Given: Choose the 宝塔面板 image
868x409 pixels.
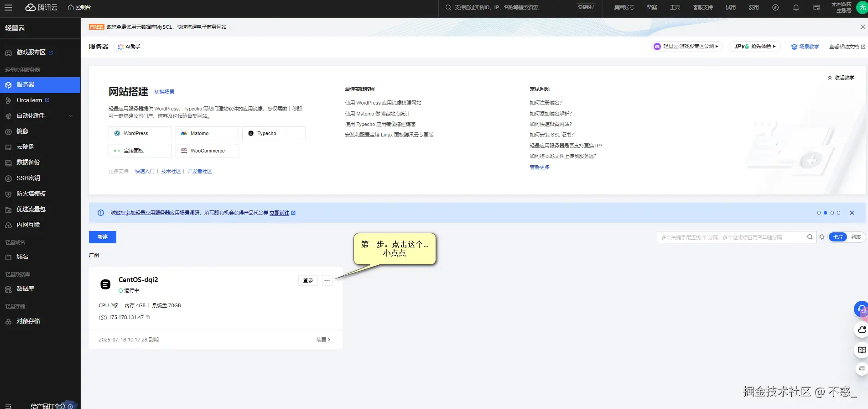Looking at the screenshot, I should pos(140,151).
